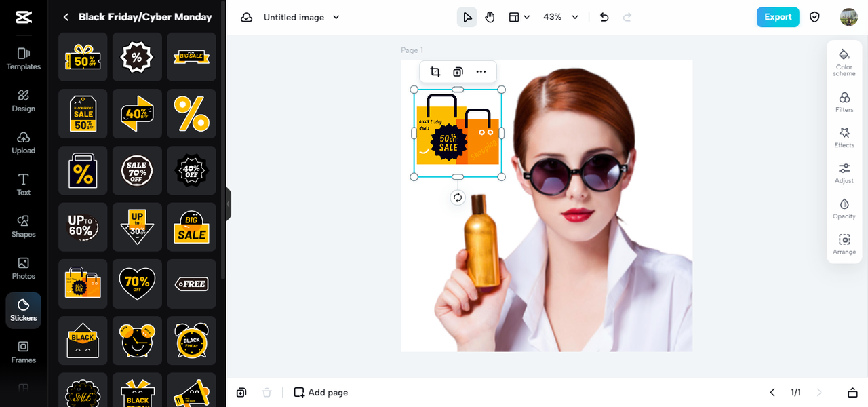Click the shield security icon
This screenshot has width=868, height=407.
click(815, 17)
